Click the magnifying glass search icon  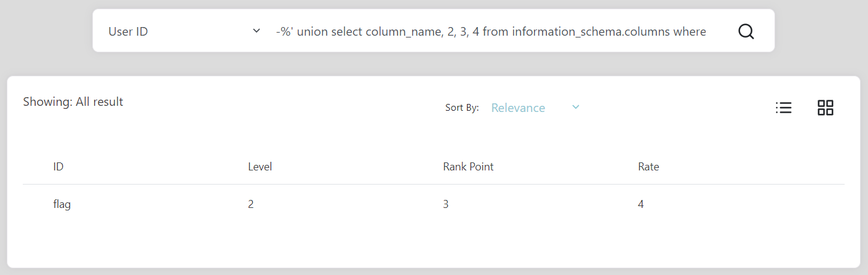coord(746,31)
